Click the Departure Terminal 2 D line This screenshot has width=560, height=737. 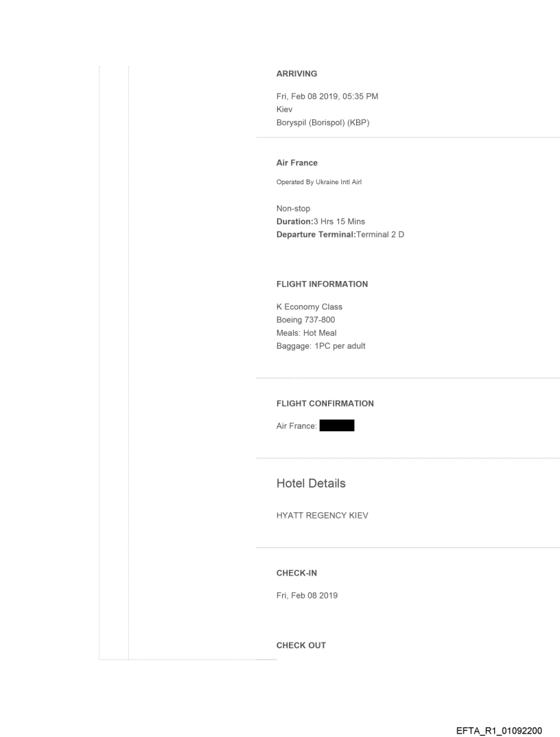339,233
